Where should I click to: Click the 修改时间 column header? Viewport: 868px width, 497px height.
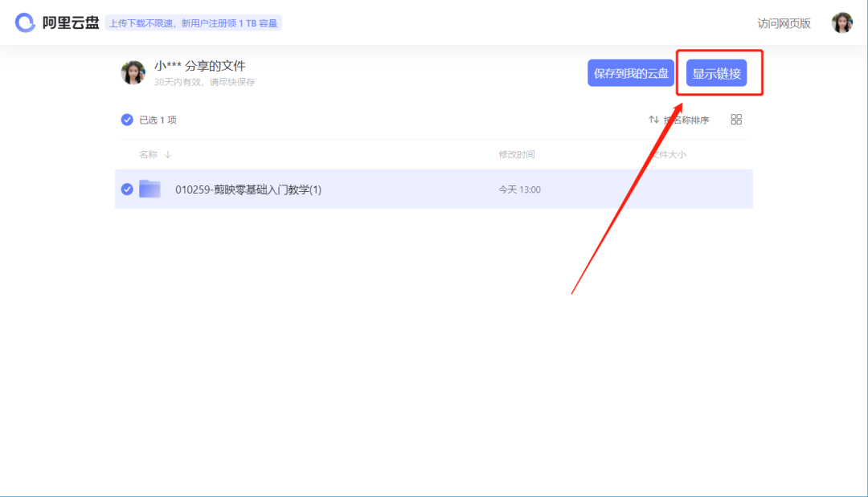pos(517,154)
